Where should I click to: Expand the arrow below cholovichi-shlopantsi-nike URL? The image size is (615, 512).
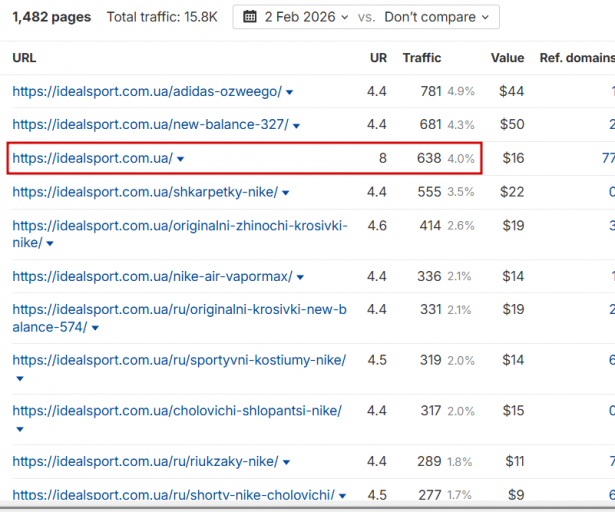pos(20,429)
